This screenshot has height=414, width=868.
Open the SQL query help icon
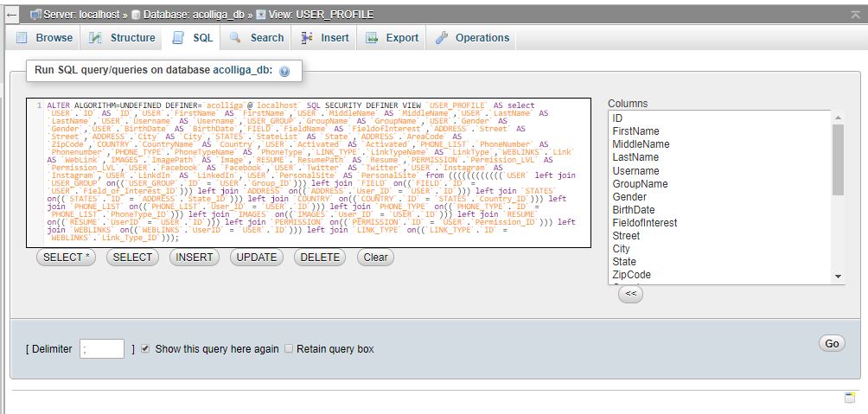click(284, 72)
